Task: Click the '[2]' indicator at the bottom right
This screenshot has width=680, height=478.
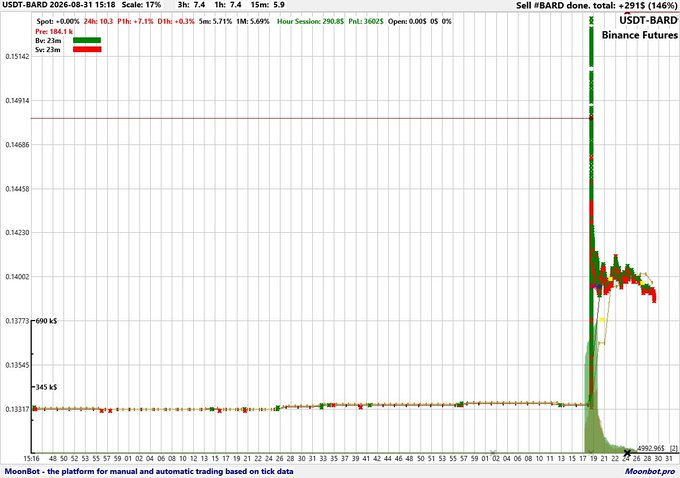Action: [673, 448]
